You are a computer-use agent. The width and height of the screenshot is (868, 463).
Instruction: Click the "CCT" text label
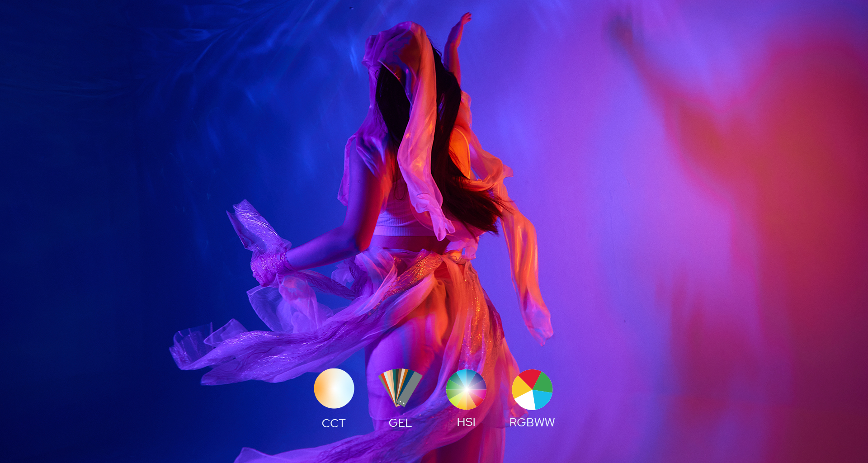334,423
